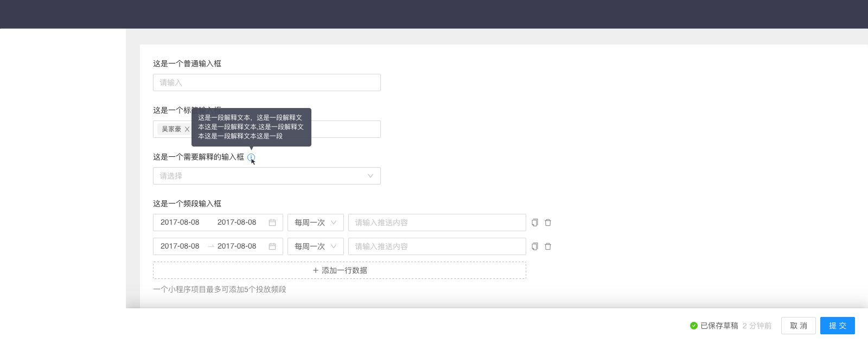Delete the first frequency row

point(548,223)
